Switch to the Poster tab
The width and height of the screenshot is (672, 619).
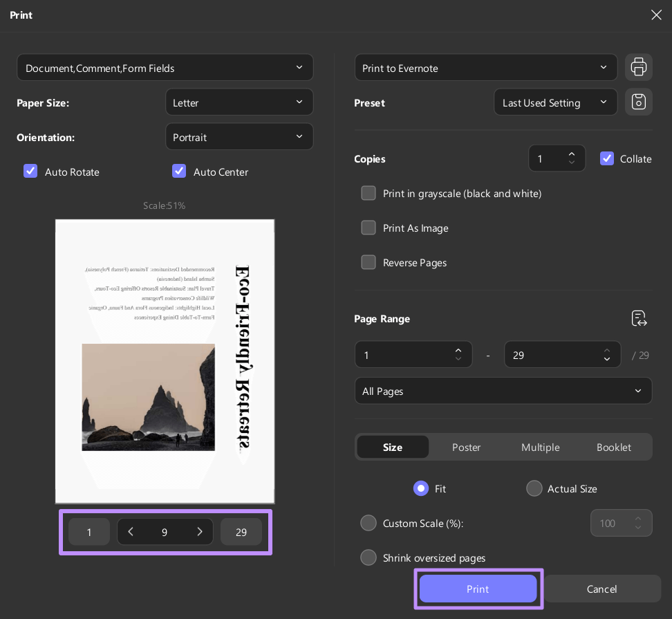(x=466, y=447)
